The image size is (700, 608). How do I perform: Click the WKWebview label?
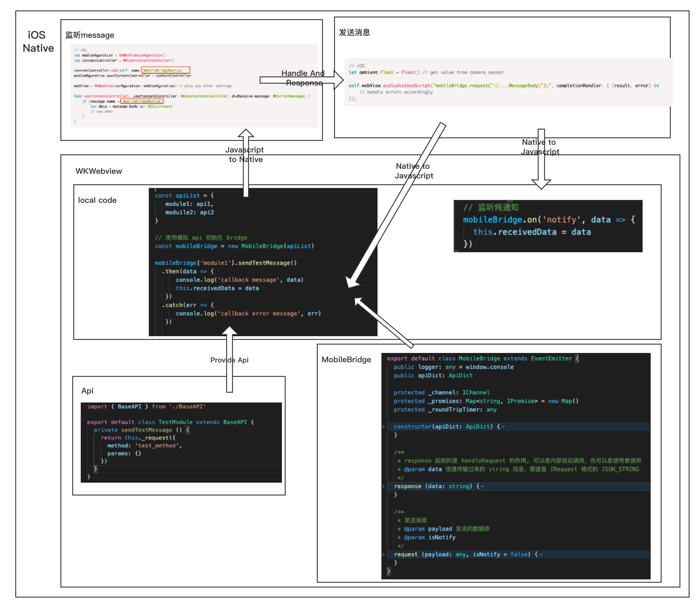98,171
